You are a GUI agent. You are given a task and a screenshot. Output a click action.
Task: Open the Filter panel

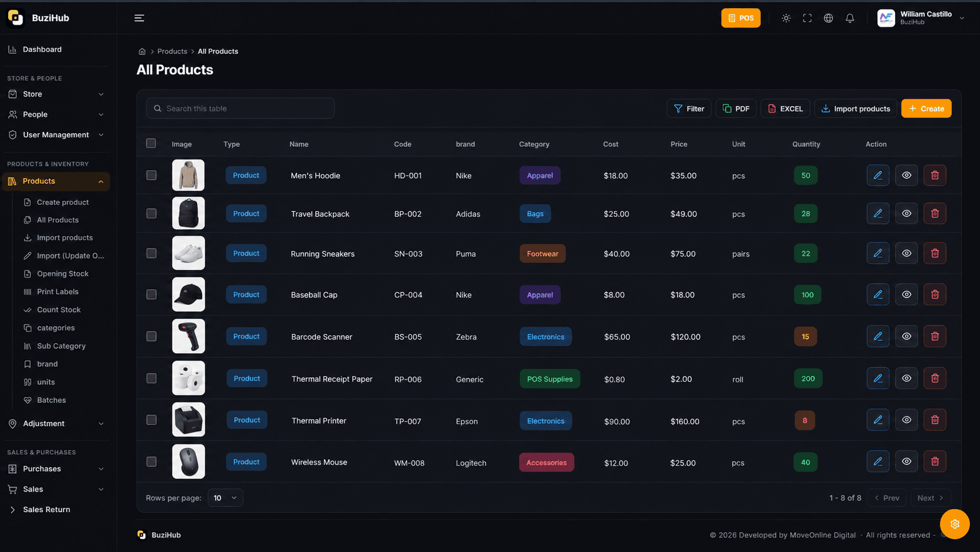click(x=689, y=109)
